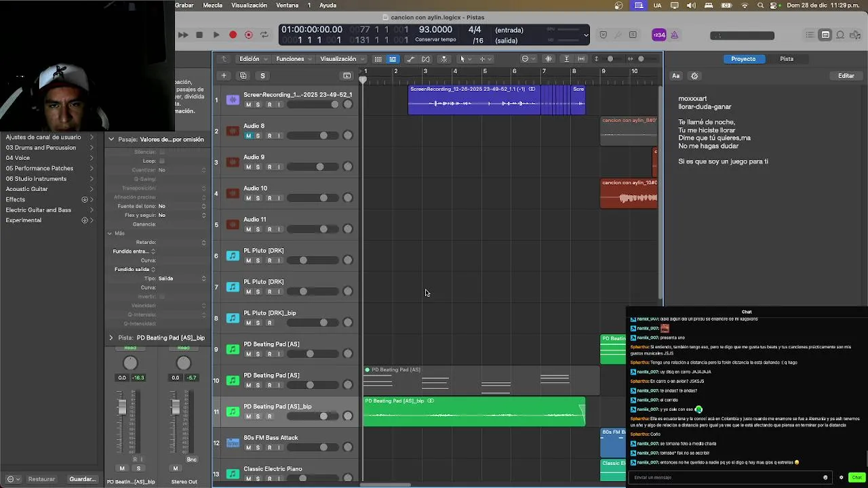Solo the PD Beating Pad [AS]_bip track
Screen dimensions: 868x488
(x=258, y=416)
